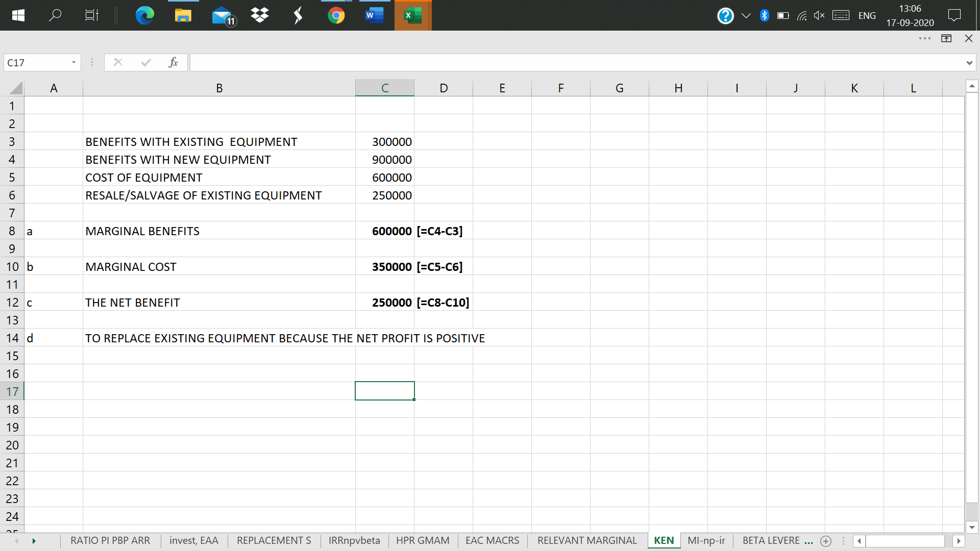Click the ENG language indicator
The image size is (980, 551).
coord(867,15)
